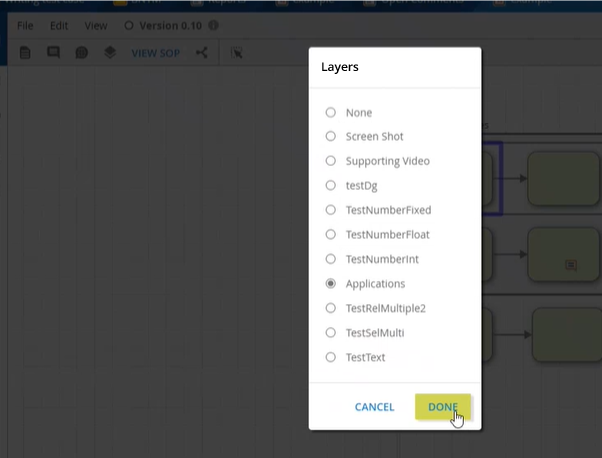Select the TestText layer option
602x458 pixels.
coord(331,357)
